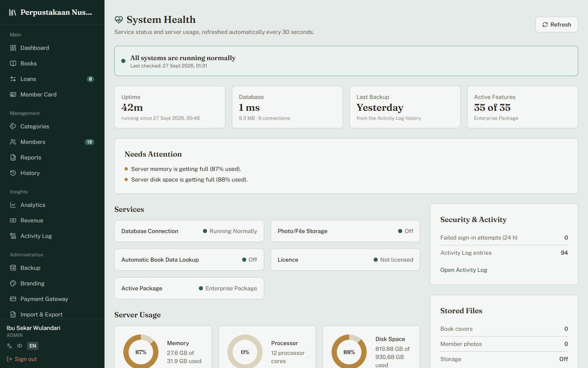Go to Backup administration
This screenshot has height=368, width=588.
point(52,268)
